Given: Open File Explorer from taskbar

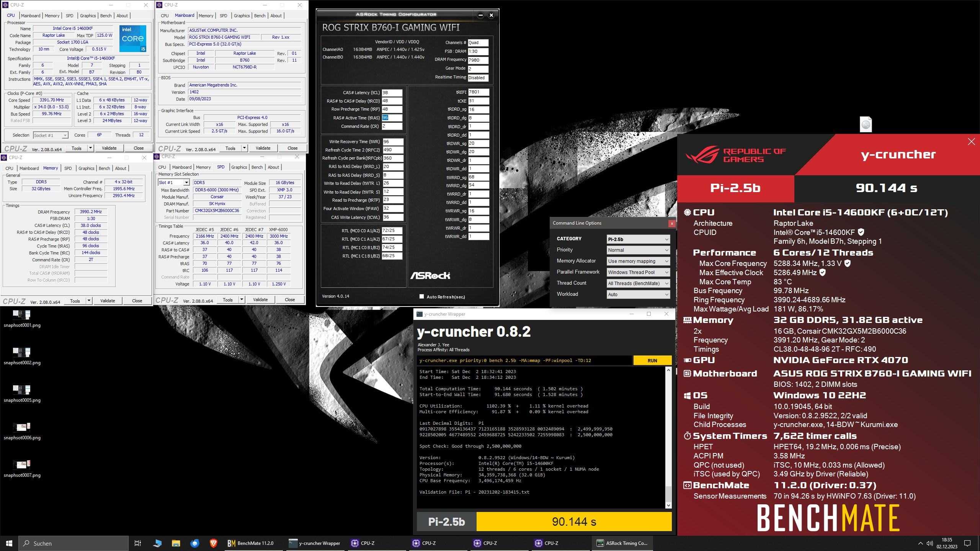Looking at the screenshot, I should click(x=176, y=543).
